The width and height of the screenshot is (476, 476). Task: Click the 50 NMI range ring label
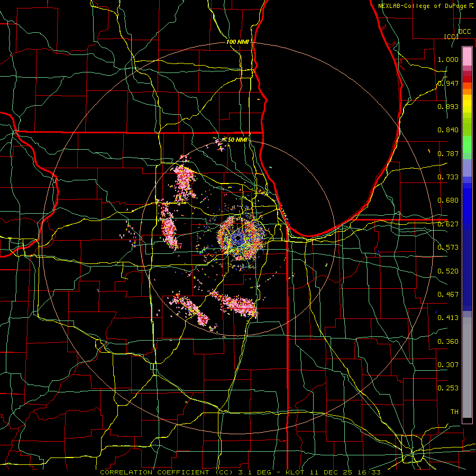click(x=237, y=140)
